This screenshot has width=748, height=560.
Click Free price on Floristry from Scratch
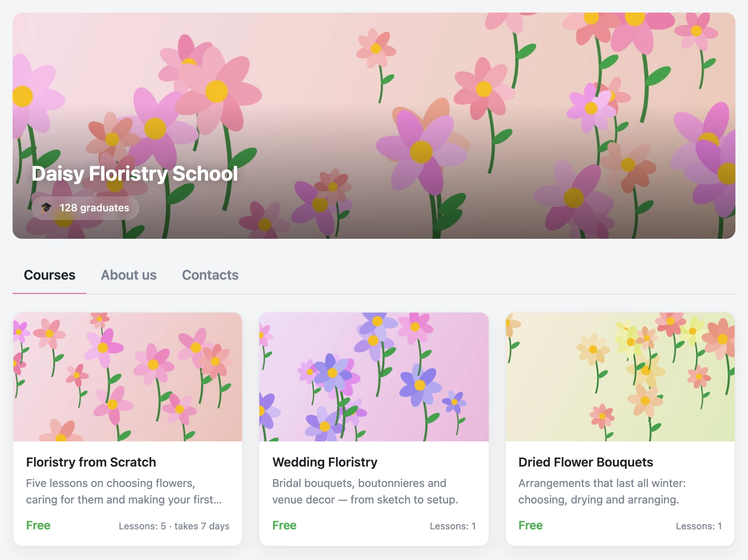click(38, 525)
